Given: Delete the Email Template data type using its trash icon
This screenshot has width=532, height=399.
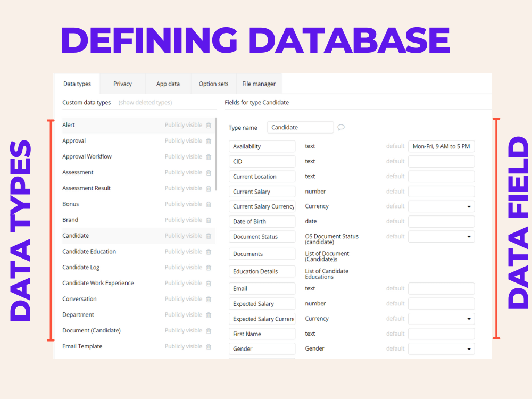Looking at the screenshot, I should pyautogui.click(x=208, y=346).
